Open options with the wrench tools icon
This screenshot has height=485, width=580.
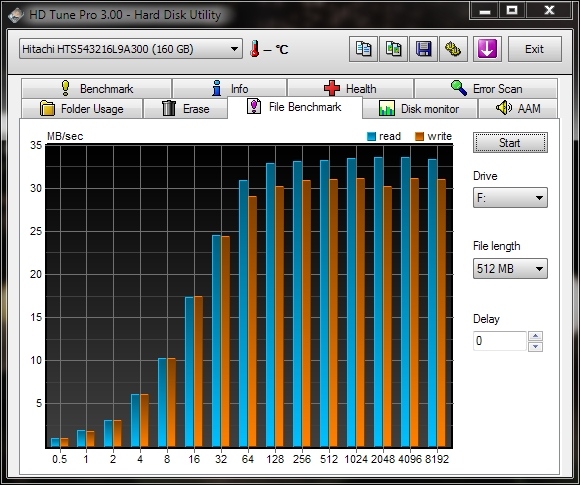(x=453, y=49)
